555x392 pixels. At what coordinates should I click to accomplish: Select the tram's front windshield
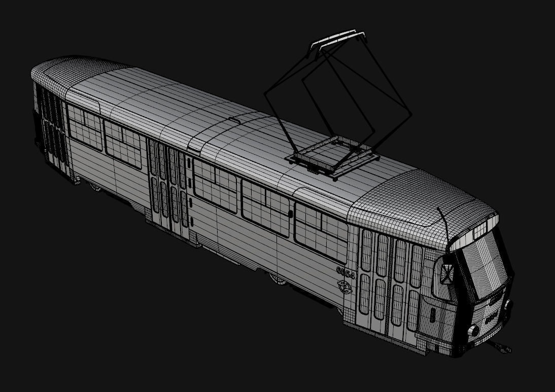pyautogui.click(x=486, y=266)
